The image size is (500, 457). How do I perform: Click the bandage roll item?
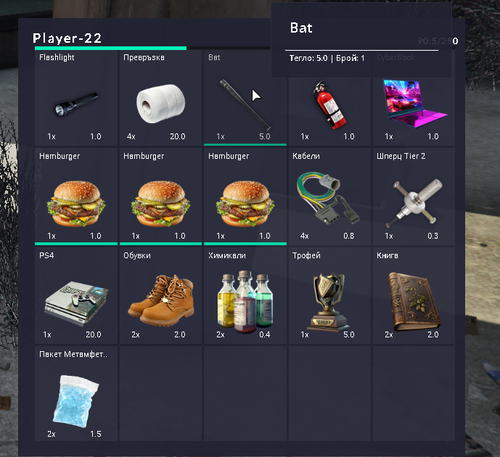click(161, 103)
